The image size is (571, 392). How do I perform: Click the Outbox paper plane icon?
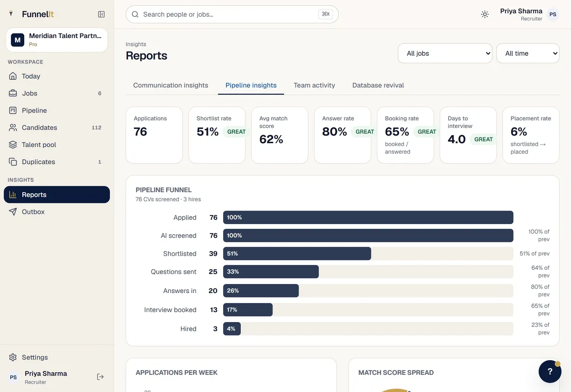[13, 212]
